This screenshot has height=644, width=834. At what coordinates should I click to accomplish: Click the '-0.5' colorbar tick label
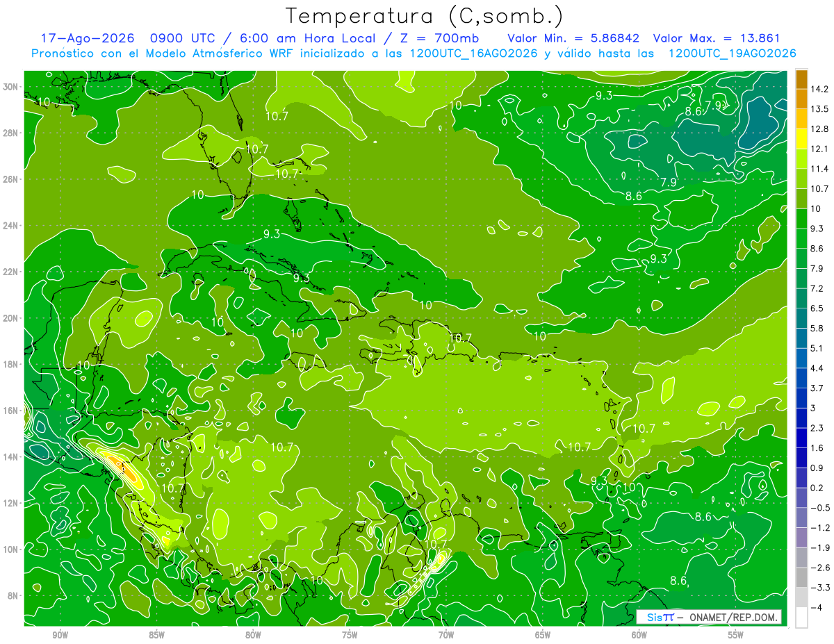pyautogui.click(x=819, y=508)
